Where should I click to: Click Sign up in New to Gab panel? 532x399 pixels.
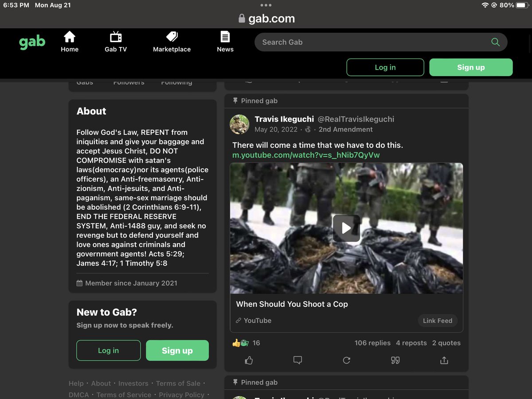tap(177, 350)
